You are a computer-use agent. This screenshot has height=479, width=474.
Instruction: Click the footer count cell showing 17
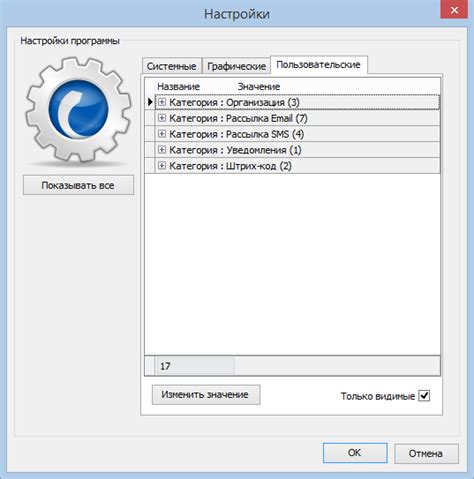(196, 366)
